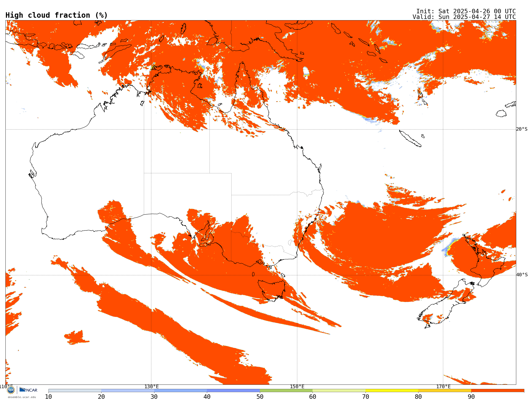Screen dimensions: 532x400
Task: Click the colorbar tick label 60
Action: coord(313,397)
